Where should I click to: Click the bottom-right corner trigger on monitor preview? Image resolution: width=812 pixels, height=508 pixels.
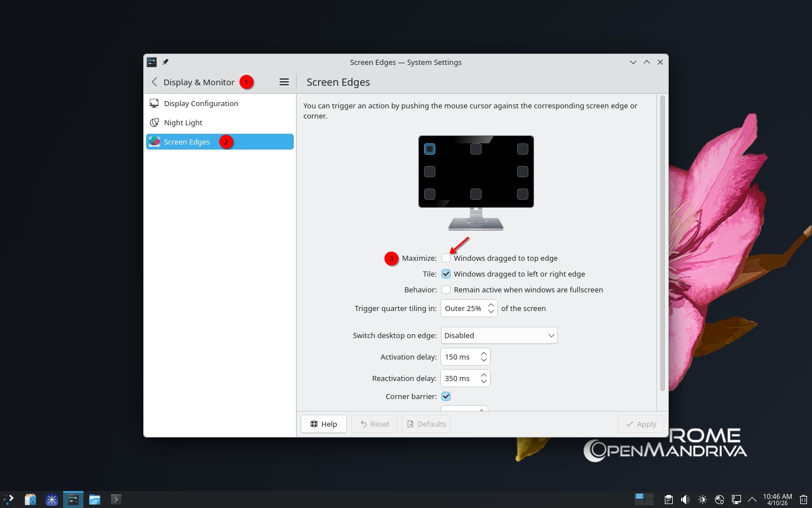point(523,194)
